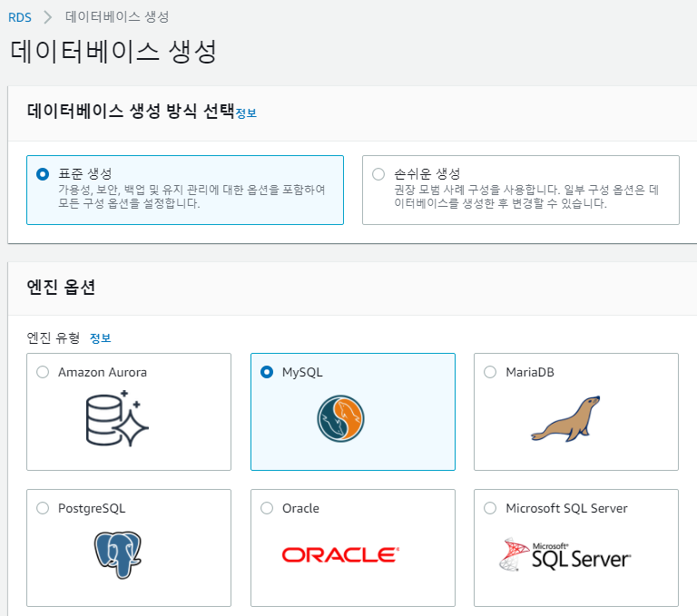
Task: Click the 데이터베이스 생성 방식 선택 heading
Action: point(131,111)
